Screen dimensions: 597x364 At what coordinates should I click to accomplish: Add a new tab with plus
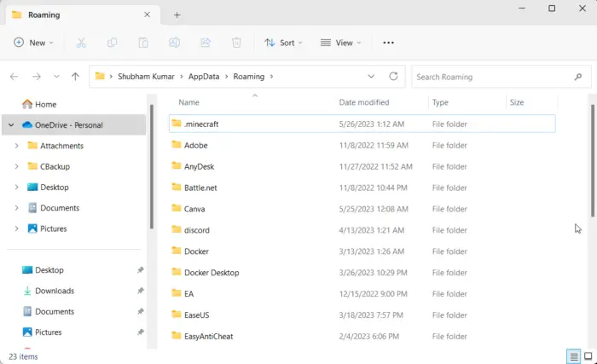(177, 15)
